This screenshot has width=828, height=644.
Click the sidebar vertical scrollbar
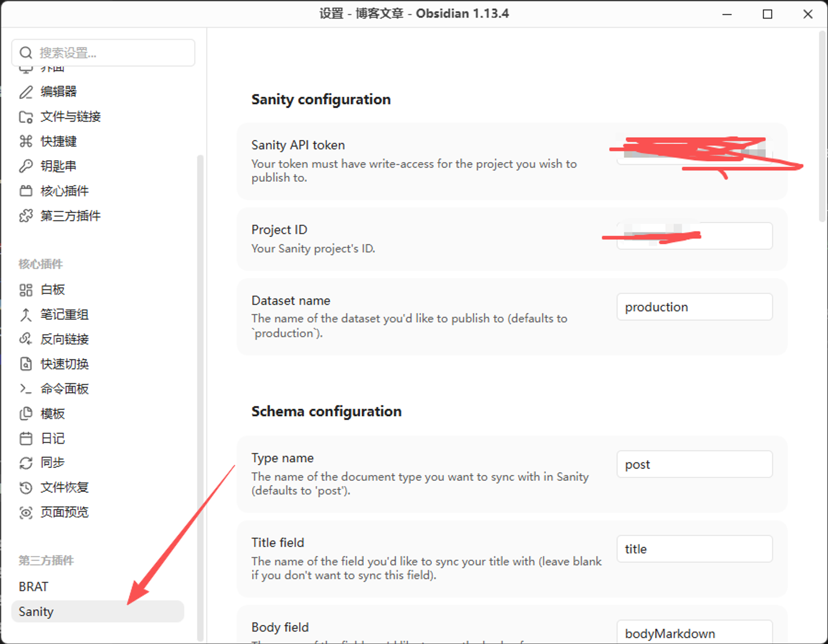pos(200,398)
